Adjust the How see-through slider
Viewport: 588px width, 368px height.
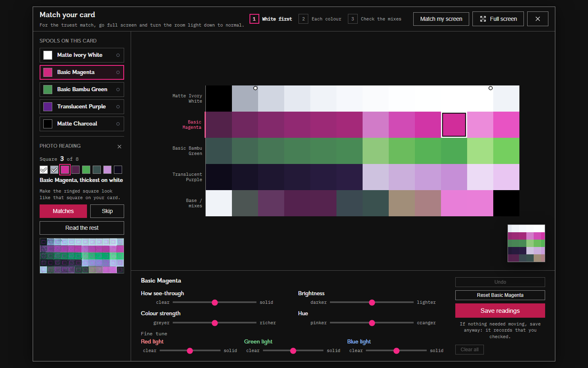coord(214,303)
